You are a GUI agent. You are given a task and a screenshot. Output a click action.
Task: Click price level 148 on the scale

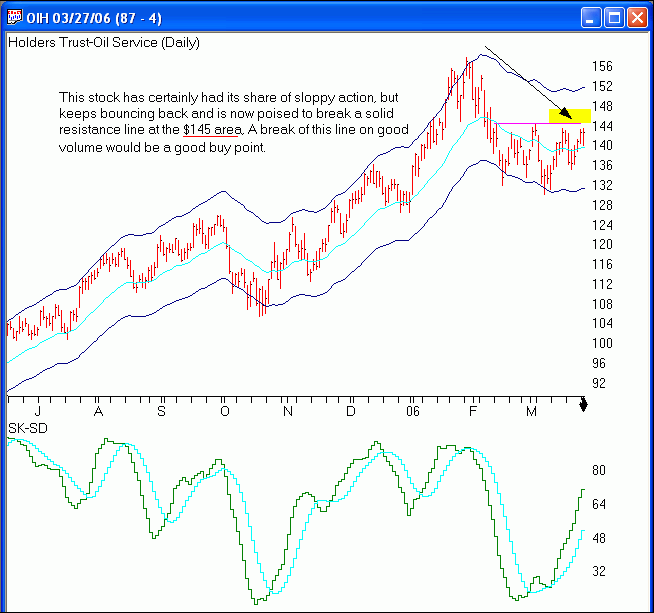click(602, 106)
